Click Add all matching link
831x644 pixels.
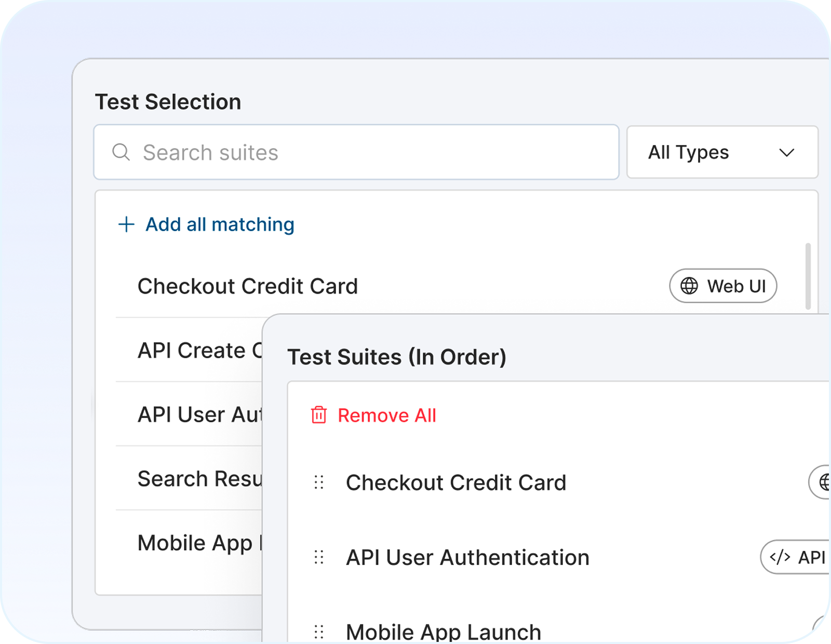tap(220, 224)
